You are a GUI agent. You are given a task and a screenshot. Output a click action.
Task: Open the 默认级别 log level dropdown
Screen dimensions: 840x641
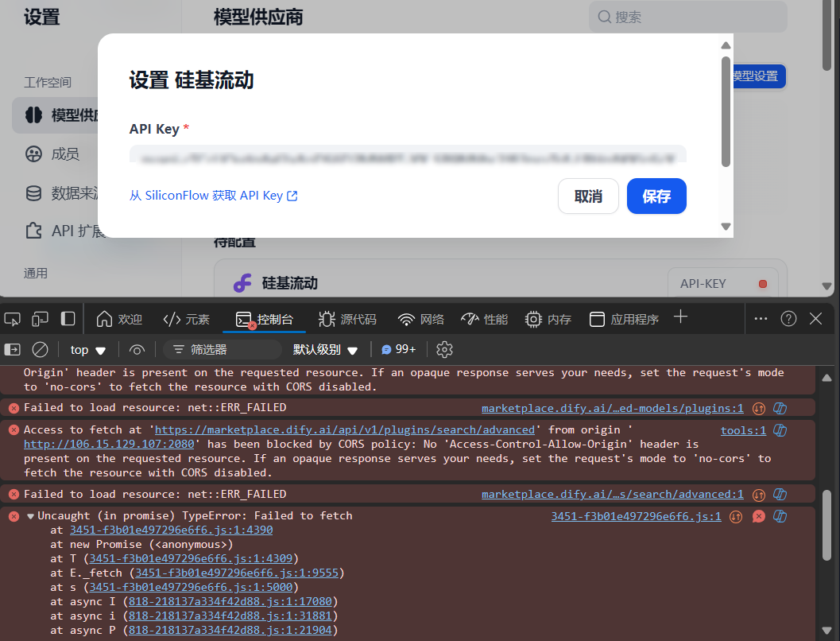tap(325, 350)
